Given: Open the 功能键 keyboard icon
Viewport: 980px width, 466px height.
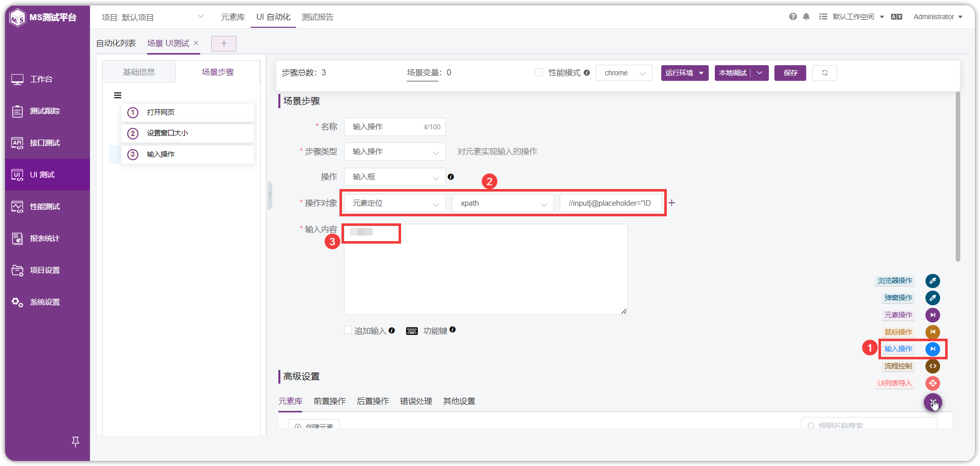Looking at the screenshot, I should tap(412, 331).
